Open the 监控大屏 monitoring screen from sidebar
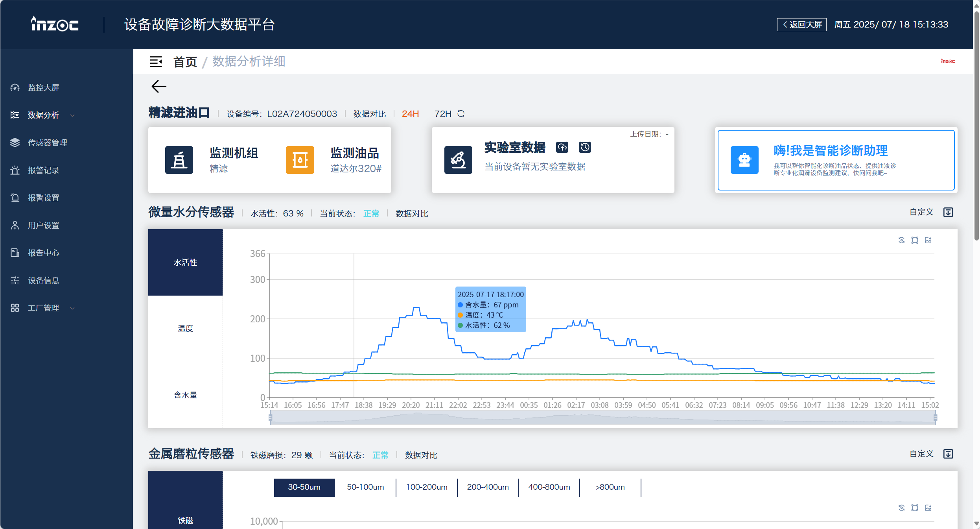This screenshot has height=529, width=980. [44, 87]
